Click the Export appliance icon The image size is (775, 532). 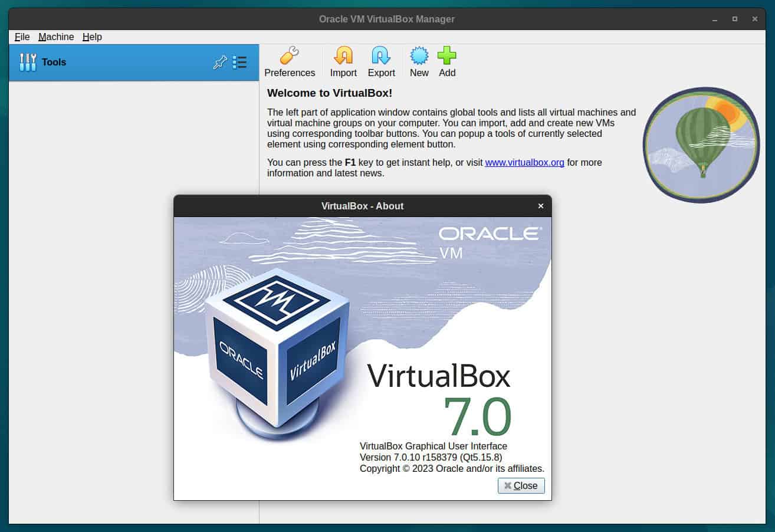click(381, 57)
